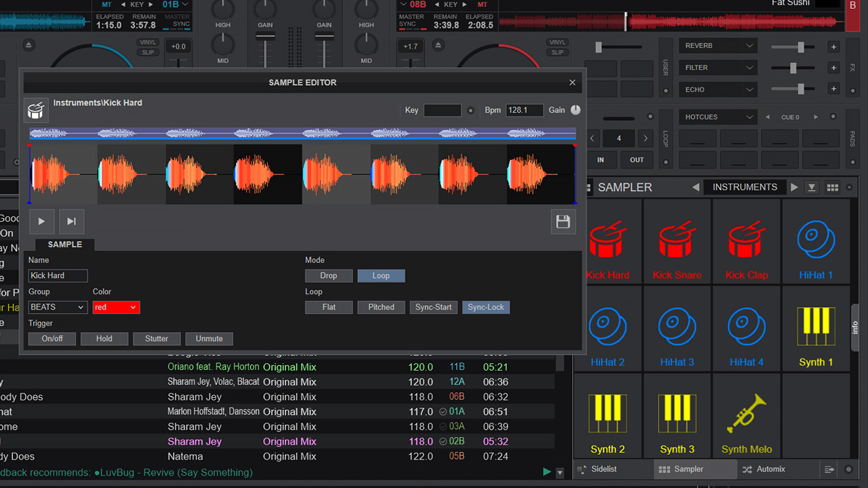Select the Kick Hard sampler pad

click(607, 241)
